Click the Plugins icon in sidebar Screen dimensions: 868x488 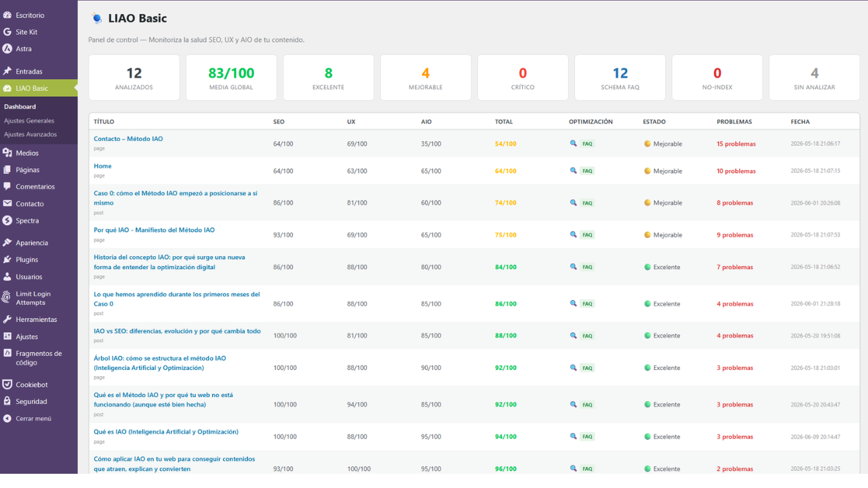[7, 260]
